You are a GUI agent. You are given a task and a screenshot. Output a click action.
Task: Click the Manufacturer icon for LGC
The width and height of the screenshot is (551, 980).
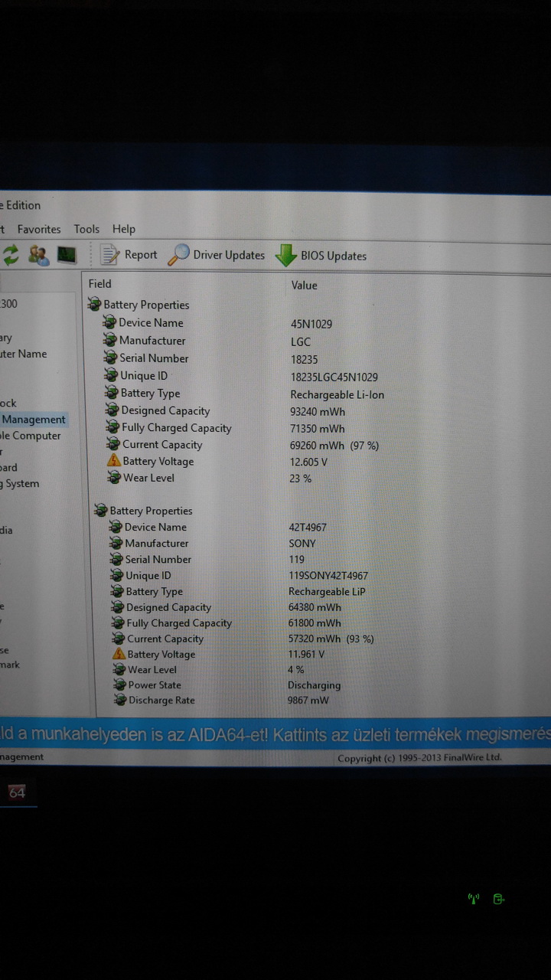click(x=110, y=340)
